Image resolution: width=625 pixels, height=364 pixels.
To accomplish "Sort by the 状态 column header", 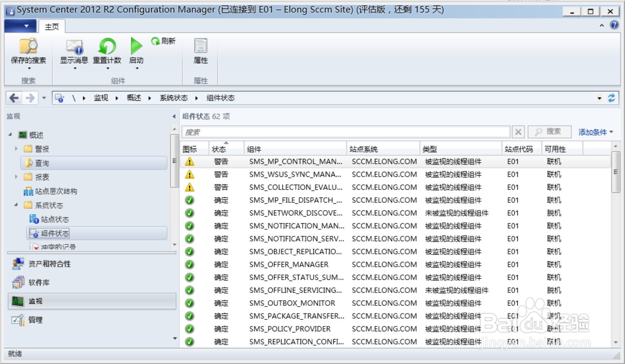I will pyautogui.click(x=226, y=149).
